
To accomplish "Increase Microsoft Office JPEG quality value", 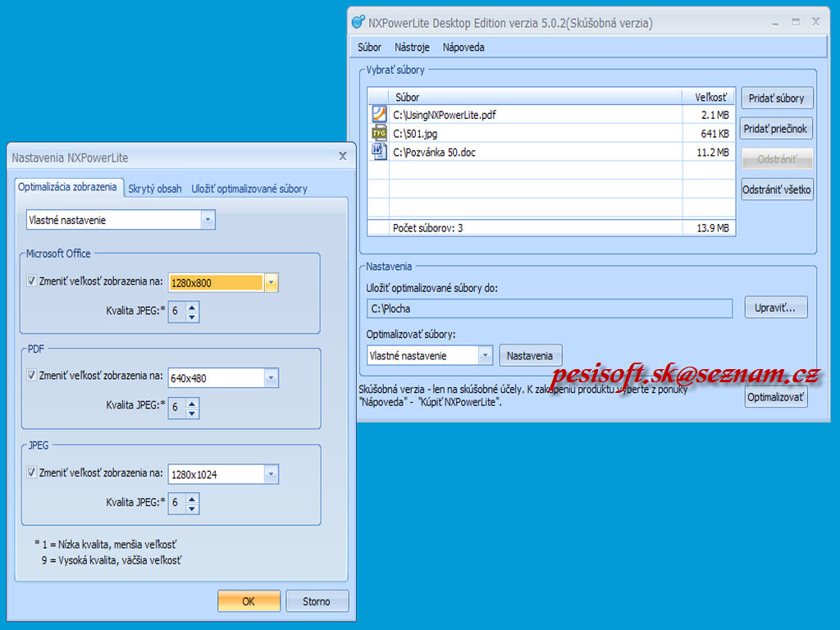I will click(x=192, y=307).
